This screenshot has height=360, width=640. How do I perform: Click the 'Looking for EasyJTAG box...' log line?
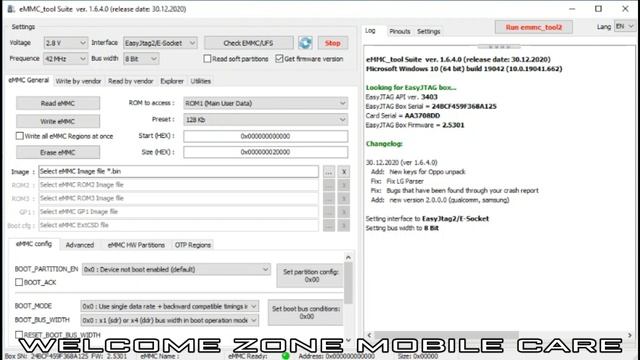(x=411, y=87)
